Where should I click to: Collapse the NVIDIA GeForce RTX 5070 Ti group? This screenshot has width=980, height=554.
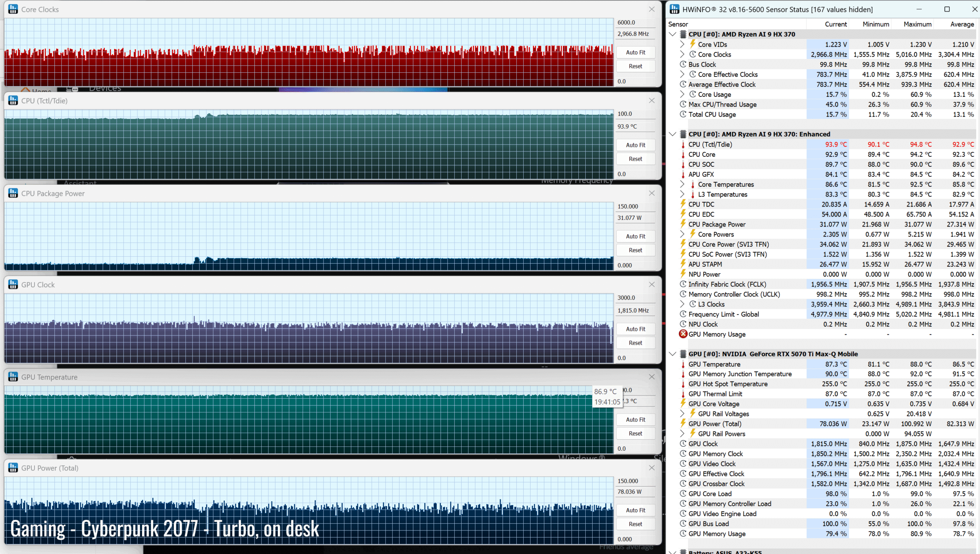[x=673, y=354]
